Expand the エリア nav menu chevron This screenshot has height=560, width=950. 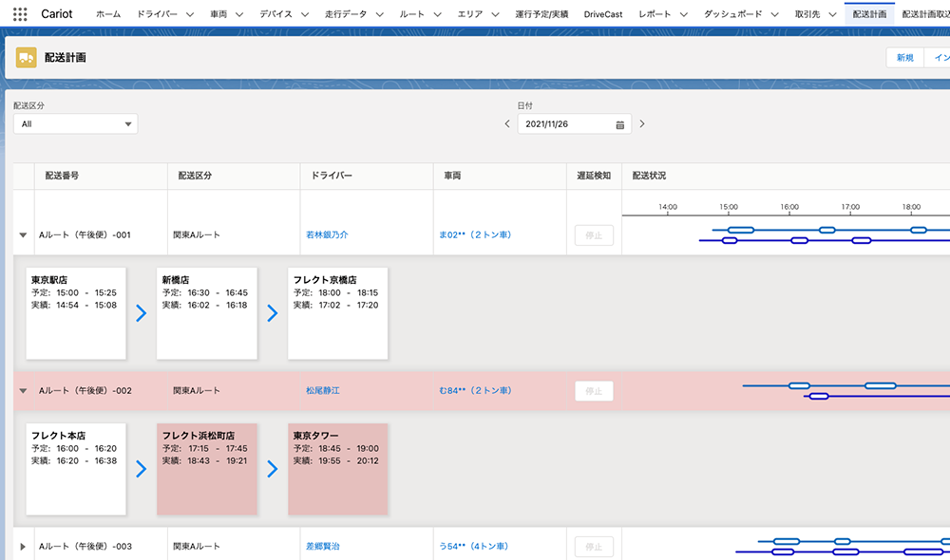[x=495, y=14]
